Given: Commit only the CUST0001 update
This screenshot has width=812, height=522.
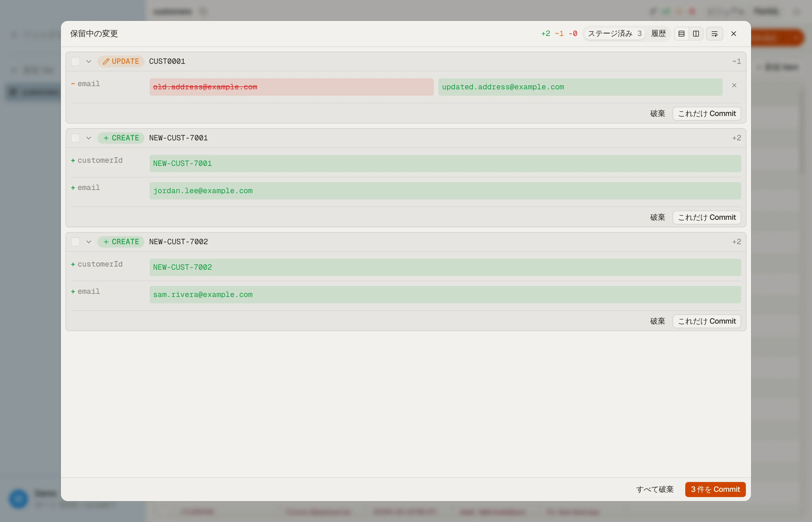Looking at the screenshot, I should (707, 114).
